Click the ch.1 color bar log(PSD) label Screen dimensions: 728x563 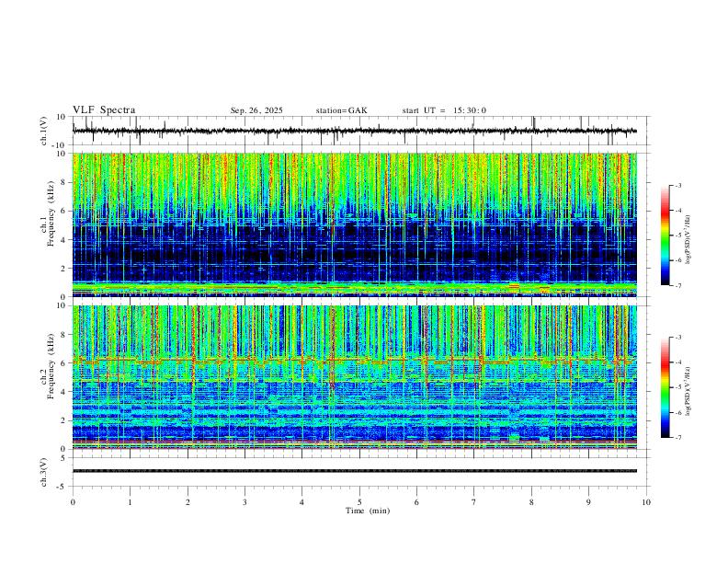(x=688, y=239)
